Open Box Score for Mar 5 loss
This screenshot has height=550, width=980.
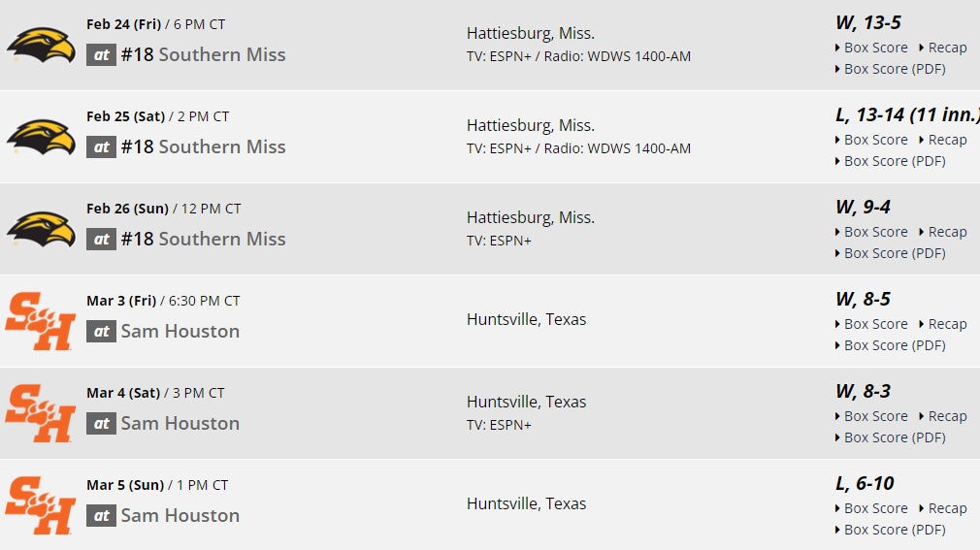pyautogui.click(x=875, y=508)
